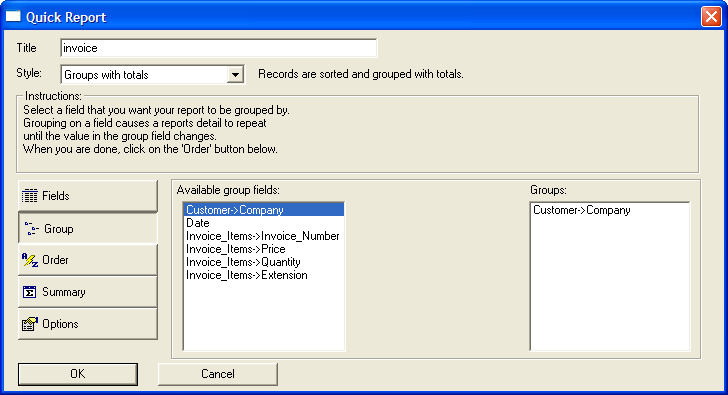728x395 pixels.
Task: Click the Options checklist icon
Action: coord(30,324)
